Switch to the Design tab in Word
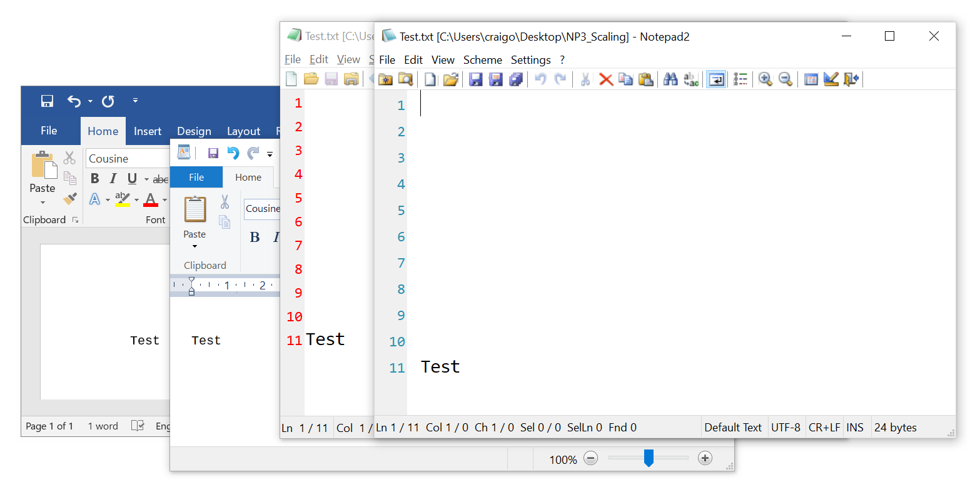 194,131
